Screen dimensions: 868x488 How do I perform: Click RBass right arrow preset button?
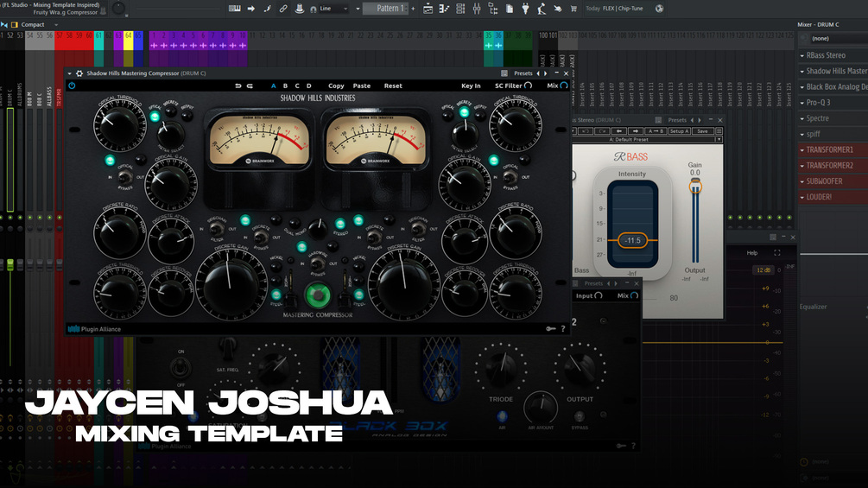635,131
